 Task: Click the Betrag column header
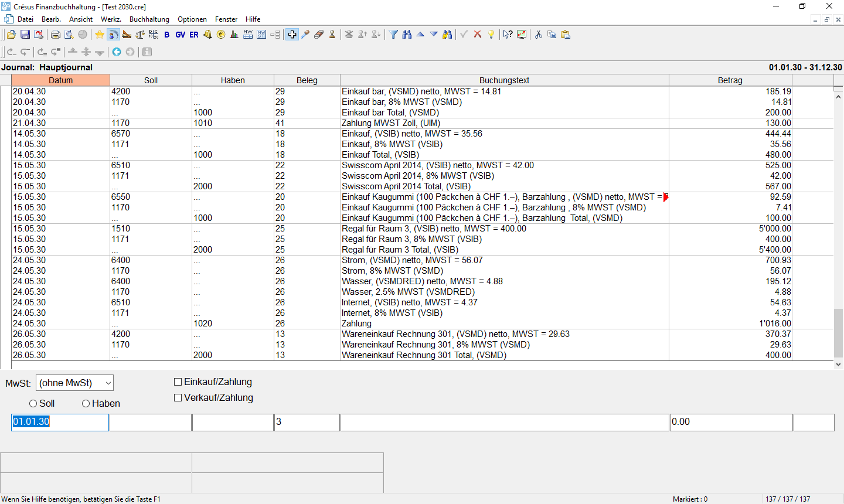(x=730, y=80)
